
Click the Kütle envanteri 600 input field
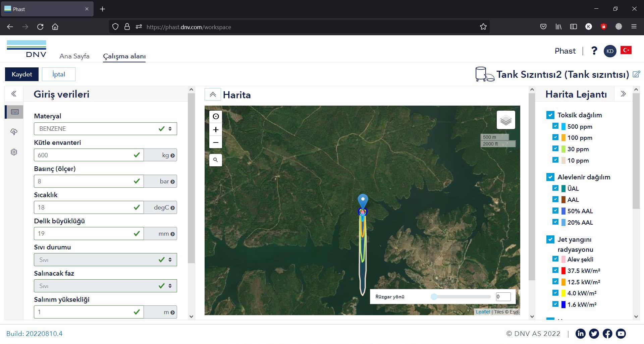point(89,155)
